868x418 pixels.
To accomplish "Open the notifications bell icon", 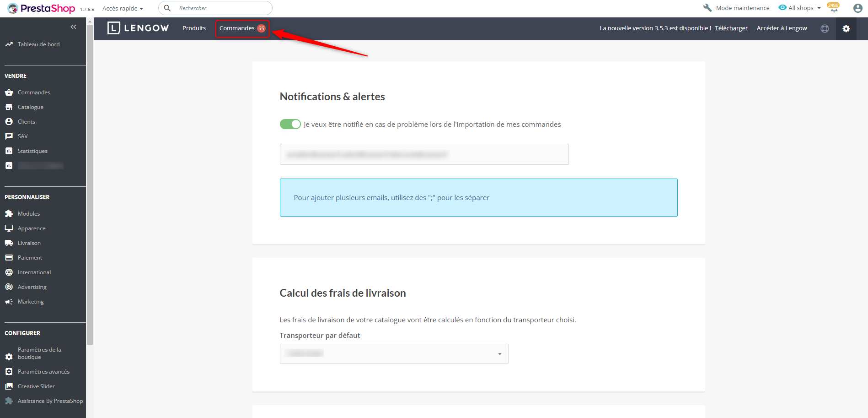I will 833,8.
